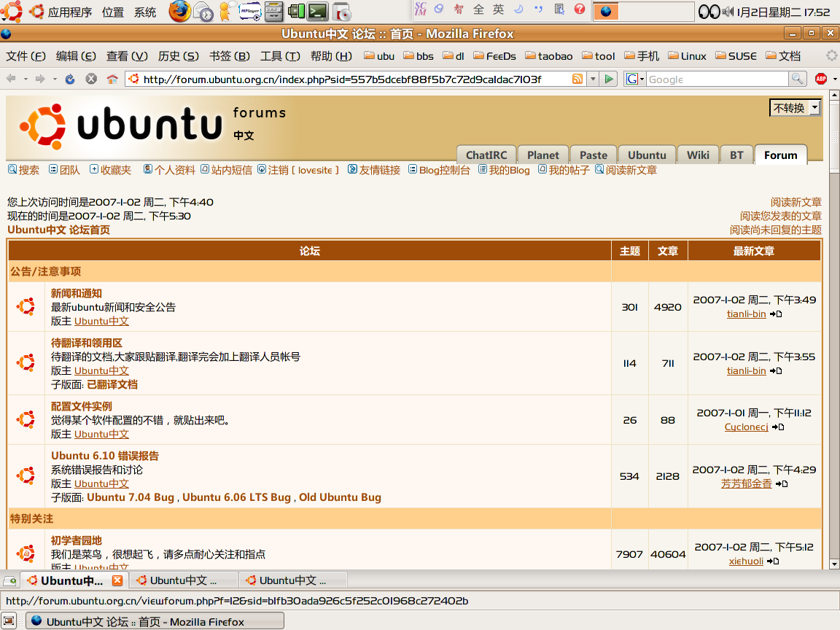Open the Google search engine dropdown
This screenshot has width=840, height=630.
[635, 79]
